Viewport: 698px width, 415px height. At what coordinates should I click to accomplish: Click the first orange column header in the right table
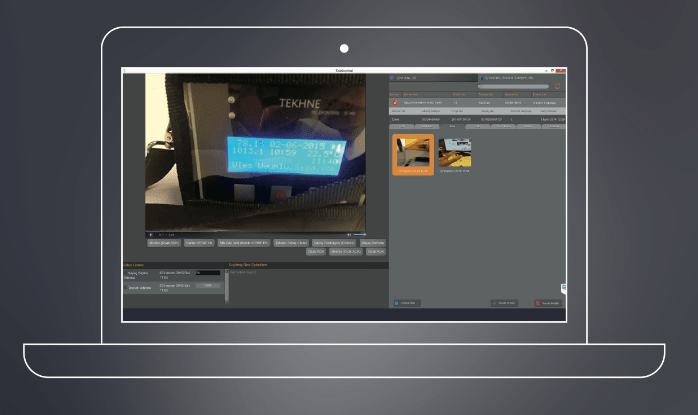394,94
